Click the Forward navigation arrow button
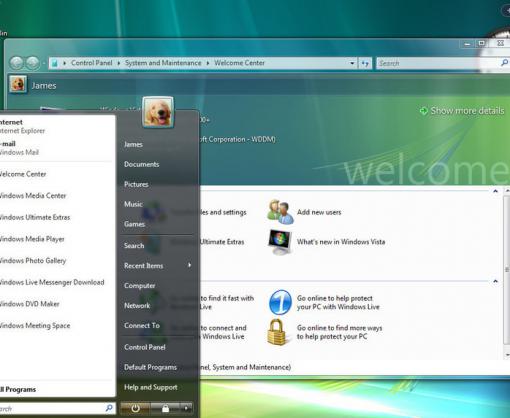This screenshot has width=510, height=418. coord(33,63)
